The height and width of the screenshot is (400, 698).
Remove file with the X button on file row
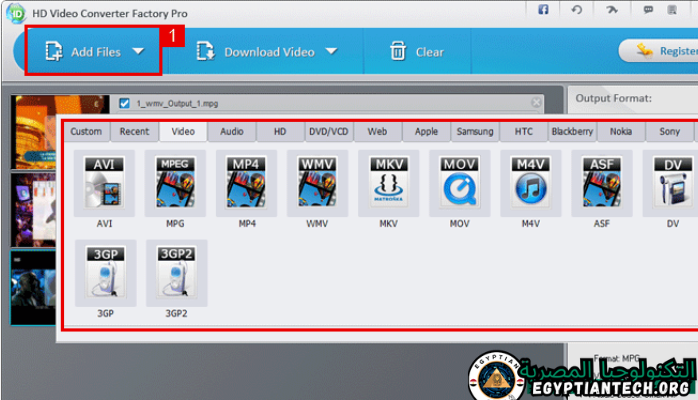click(x=537, y=103)
